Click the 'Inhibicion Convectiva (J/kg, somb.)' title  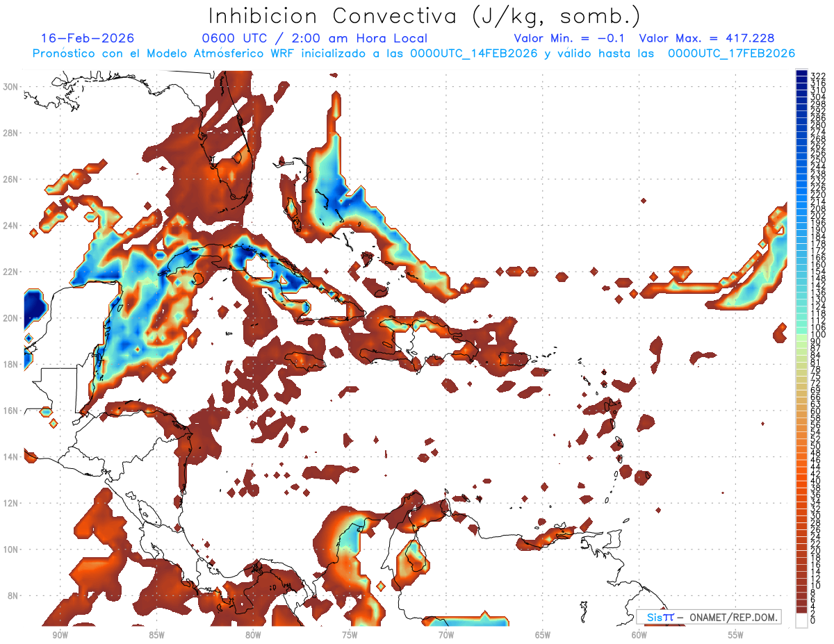[425, 17]
